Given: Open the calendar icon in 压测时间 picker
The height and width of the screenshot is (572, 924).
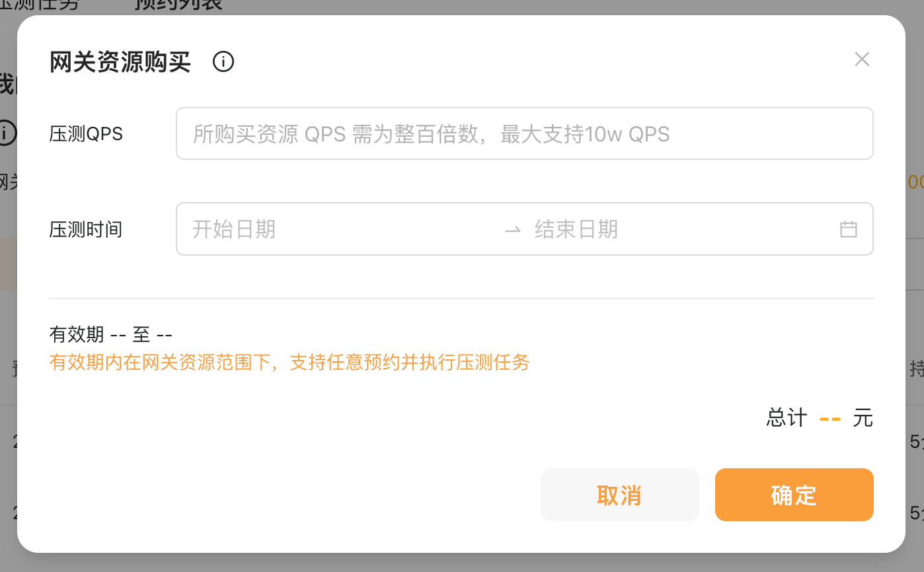Looking at the screenshot, I should point(849,229).
